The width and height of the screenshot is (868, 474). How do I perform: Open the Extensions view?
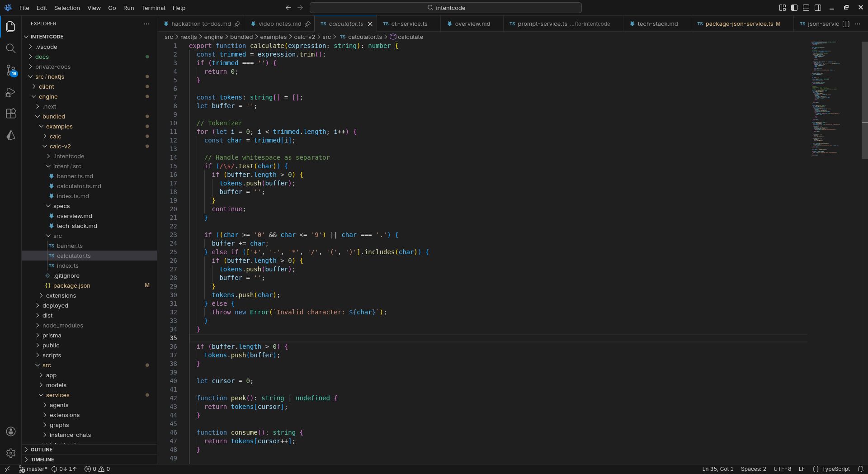point(11,114)
